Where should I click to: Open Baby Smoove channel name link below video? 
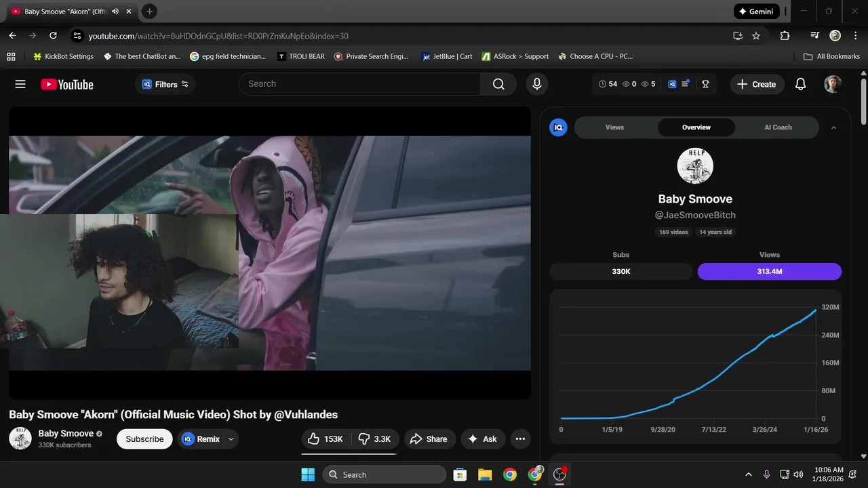click(66, 433)
